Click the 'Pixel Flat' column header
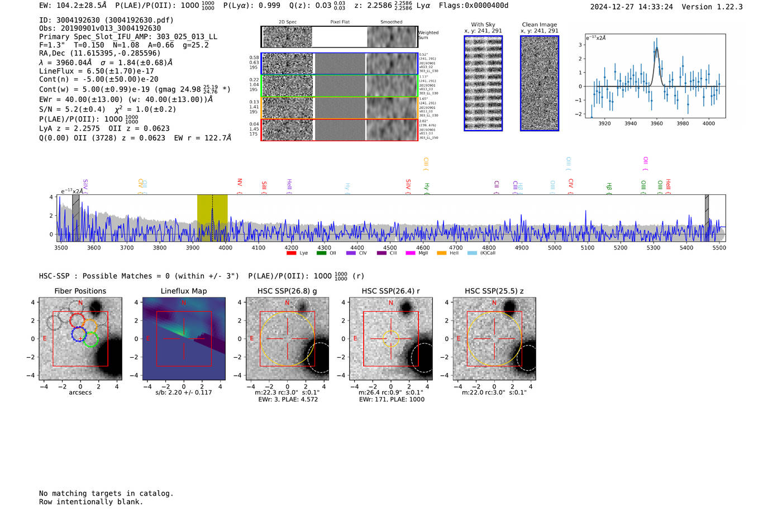Image resolution: width=782 pixels, height=532 pixels. coord(340,22)
